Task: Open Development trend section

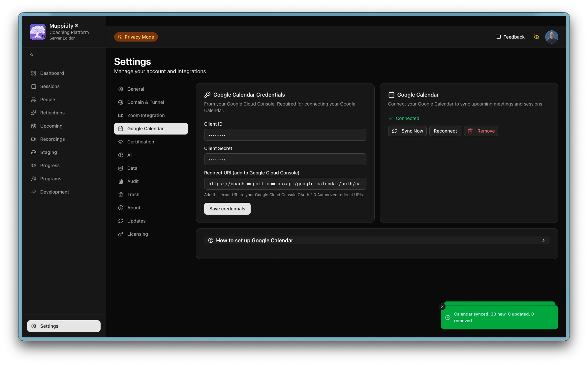Action: coord(54,192)
